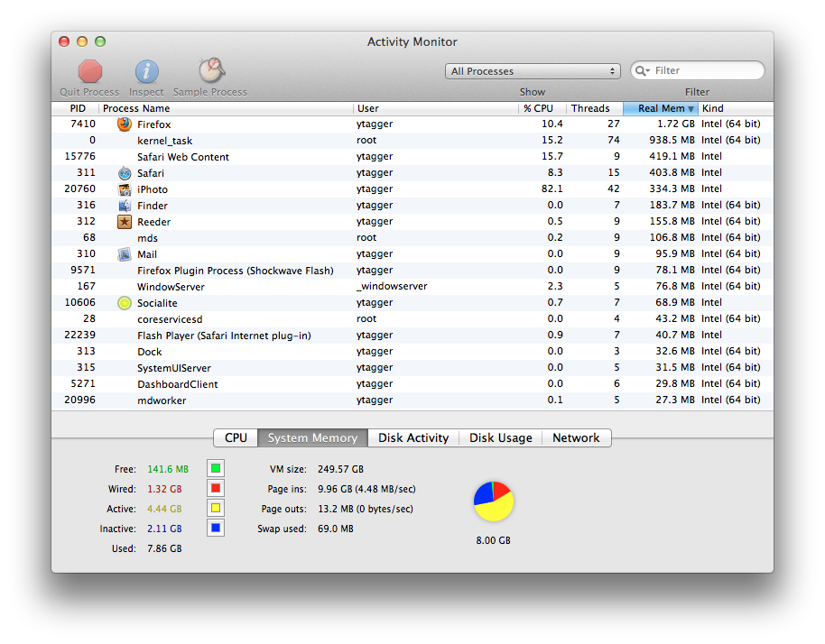This screenshot has width=825, height=644.
Task: Click the VM size 249.57 GB value
Action: coord(340,469)
